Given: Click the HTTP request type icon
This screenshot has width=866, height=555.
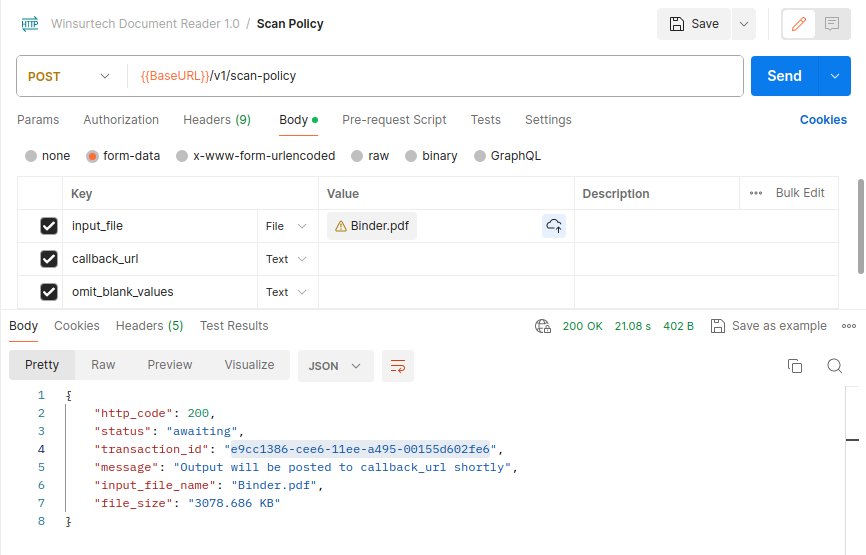Looking at the screenshot, I should [x=30, y=24].
